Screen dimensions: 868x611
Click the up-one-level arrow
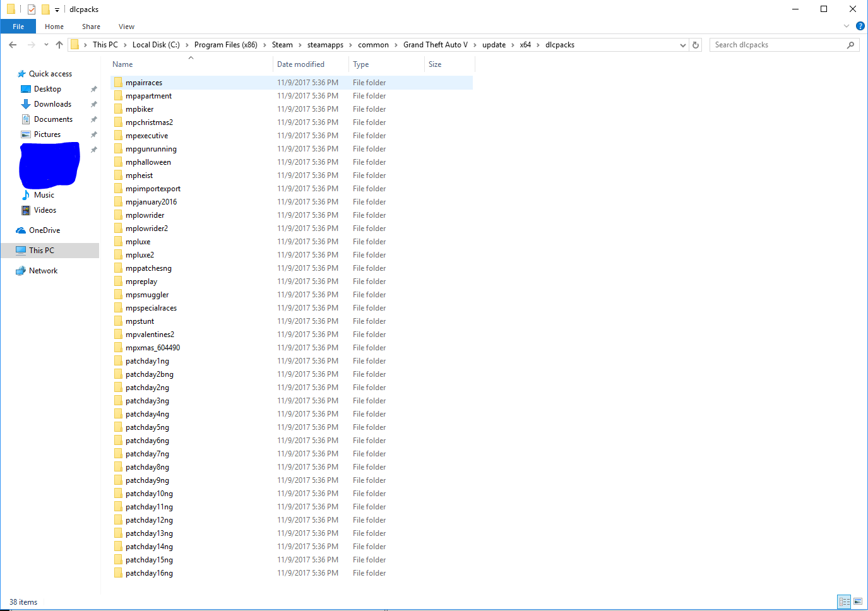pyautogui.click(x=59, y=44)
